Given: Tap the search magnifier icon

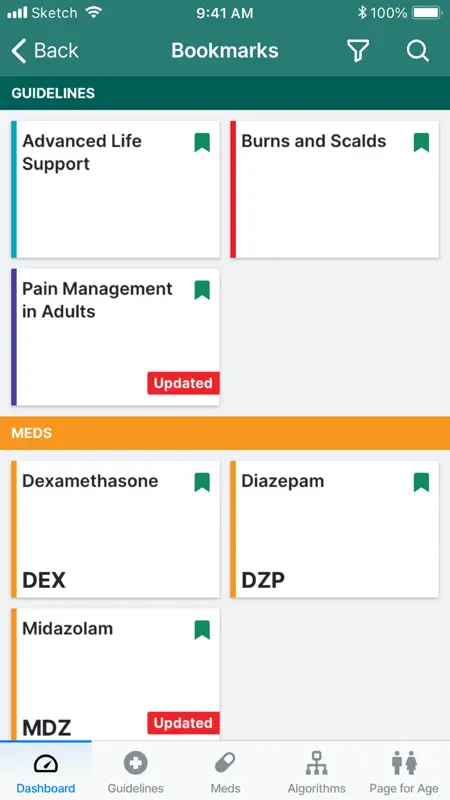Looking at the screenshot, I should (x=417, y=51).
